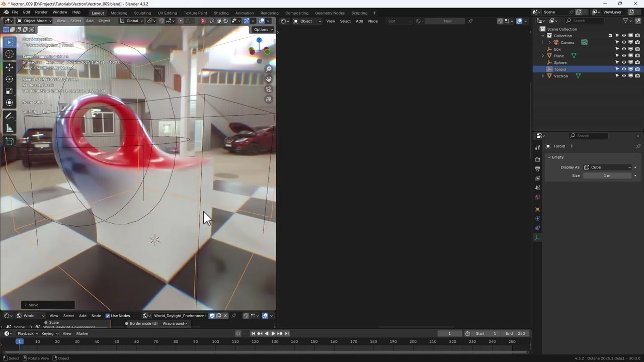Open the Object Data properties tab
The height and width of the screenshot is (362, 644).
point(537,237)
